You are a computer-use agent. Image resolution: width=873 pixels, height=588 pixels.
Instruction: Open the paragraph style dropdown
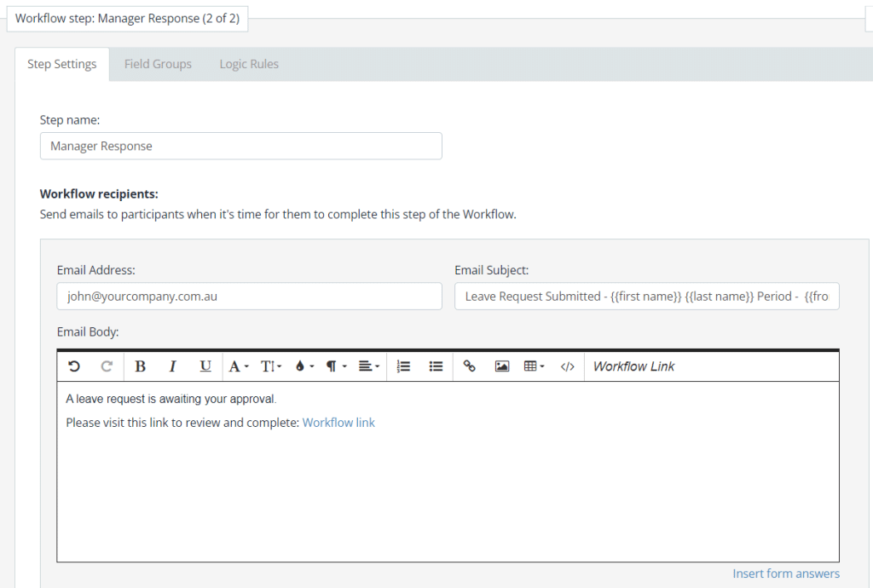pyautogui.click(x=334, y=366)
